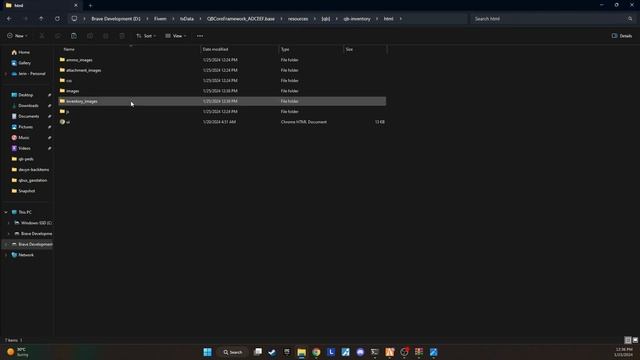Toggle the Details pane button
Viewport: 640px width, 360px height.
[622, 36]
